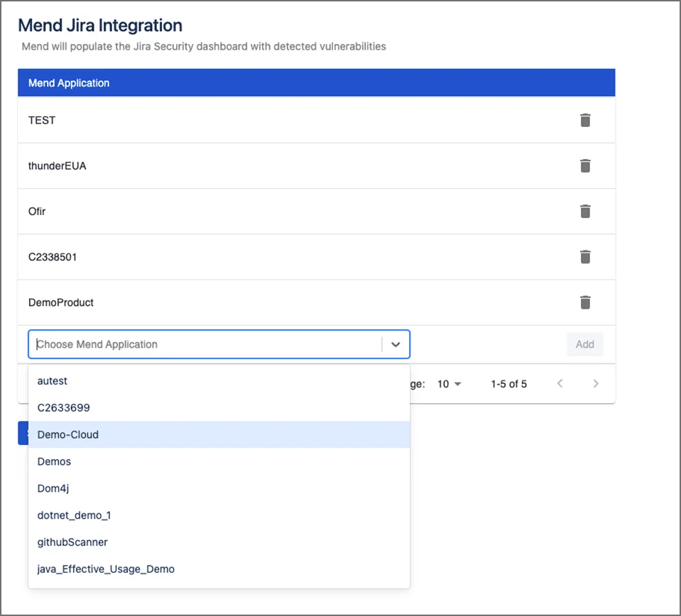The height and width of the screenshot is (616, 681).
Task: Choose C2633699 from the dropdown list
Action: click(x=219, y=408)
